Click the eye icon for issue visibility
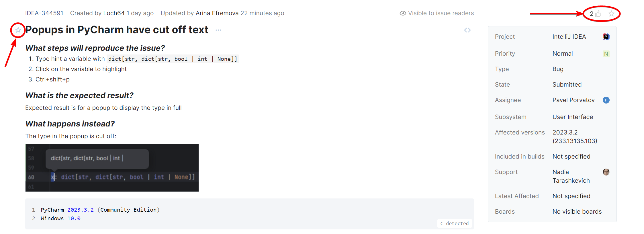The width and height of the screenshot is (644, 234). click(x=403, y=13)
